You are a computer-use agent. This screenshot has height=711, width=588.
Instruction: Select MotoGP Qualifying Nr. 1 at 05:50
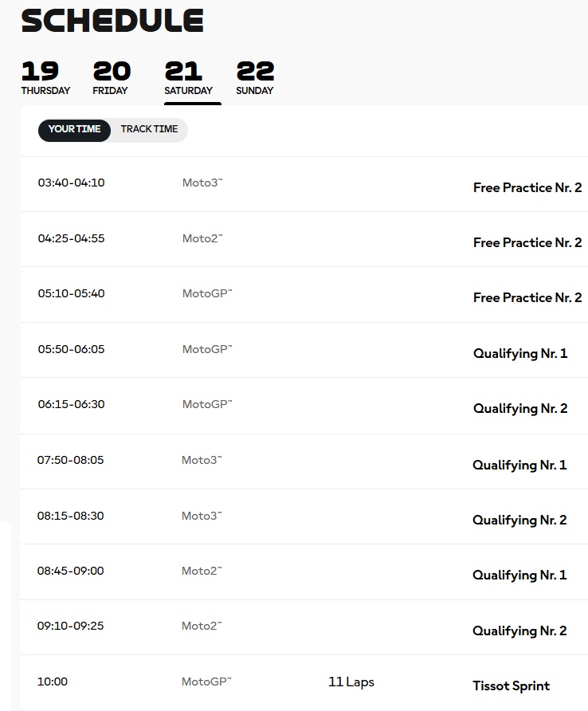coord(519,353)
